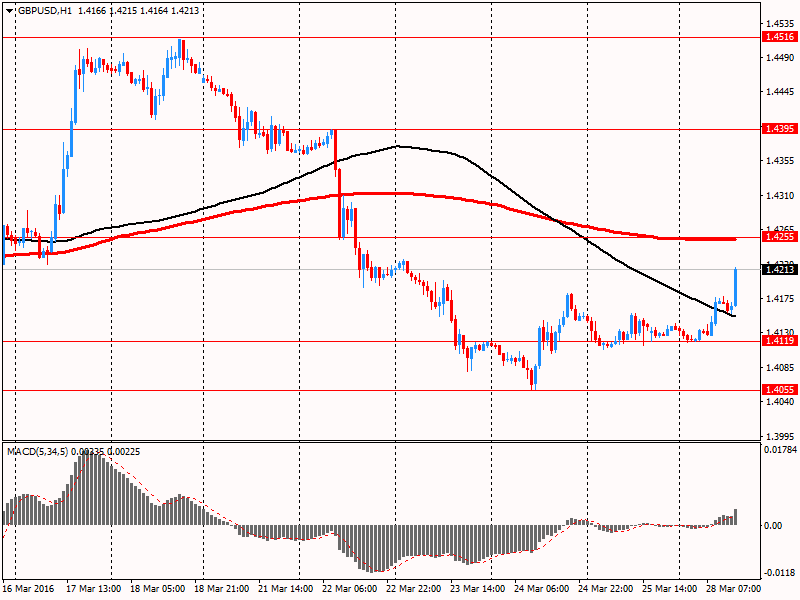Click the 25 Mar 14:00 time label
Image resolution: width=800 pixels, height=600 pixels.
[669, 589]
